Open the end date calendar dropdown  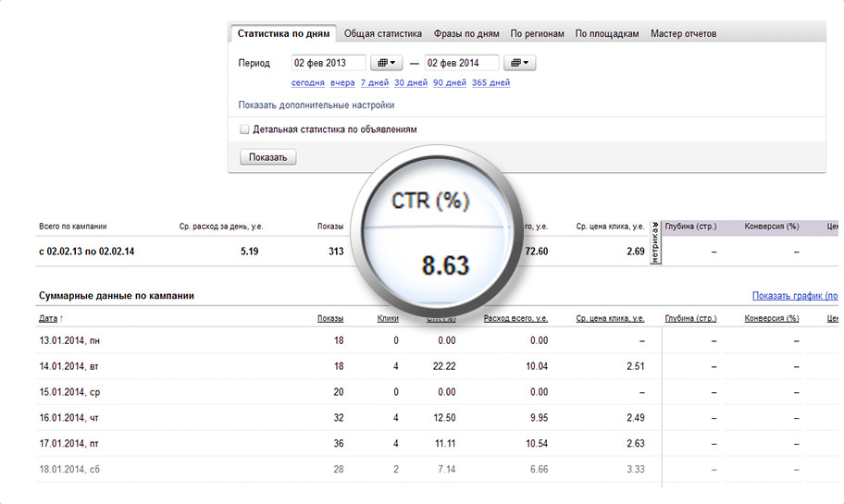tap(519, 63)
